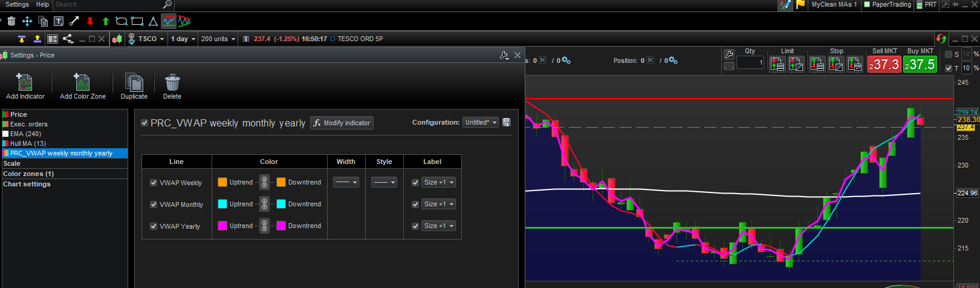Toggle the VWAP Weekly label checkbox
The image size is (980, 288).
pyautogui.click(x=415, y=182)
